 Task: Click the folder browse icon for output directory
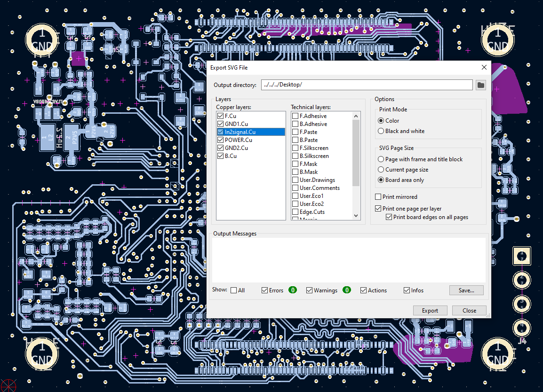coord(480,85)
